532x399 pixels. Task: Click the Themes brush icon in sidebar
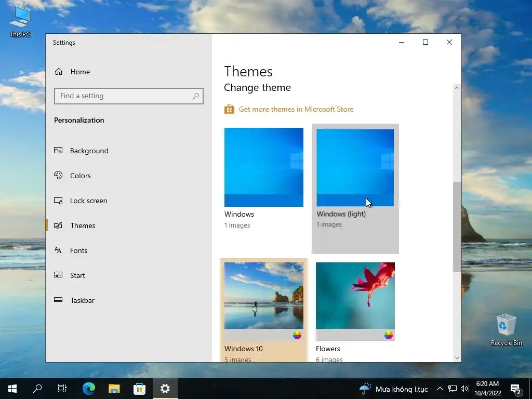[x=58, y=225]
